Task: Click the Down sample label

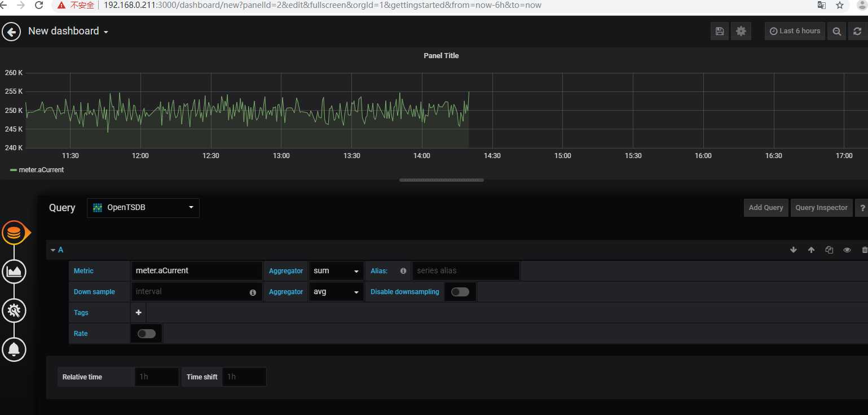Action: (x=94, y=292)
